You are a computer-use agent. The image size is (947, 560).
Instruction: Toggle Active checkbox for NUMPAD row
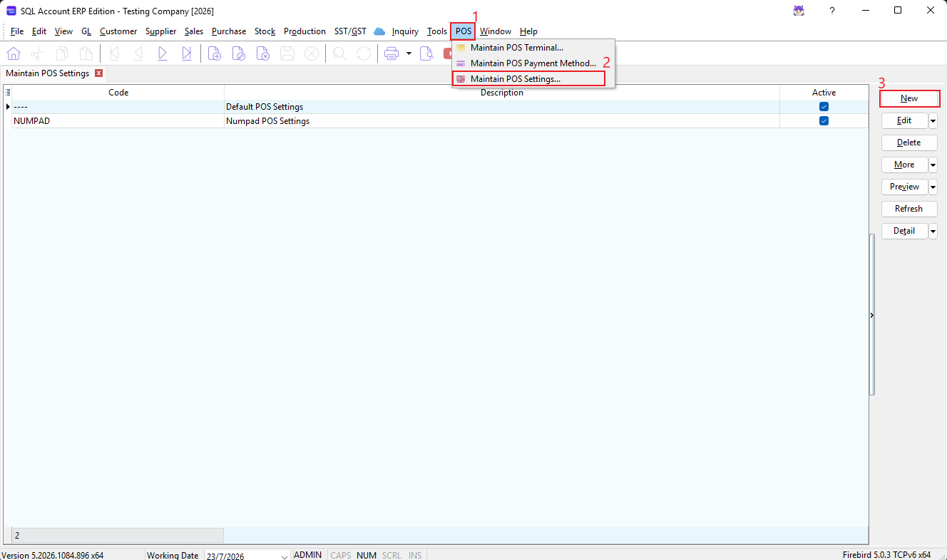[824, 121]
